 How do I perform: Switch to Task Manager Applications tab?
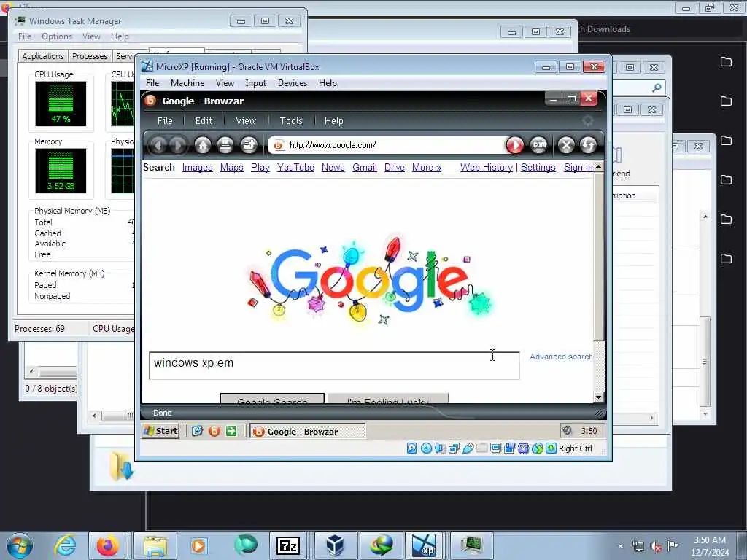tap(43, 56)
